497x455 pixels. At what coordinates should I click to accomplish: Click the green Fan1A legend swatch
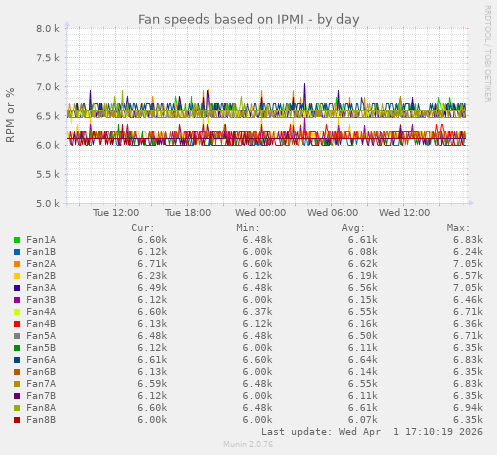17,240
